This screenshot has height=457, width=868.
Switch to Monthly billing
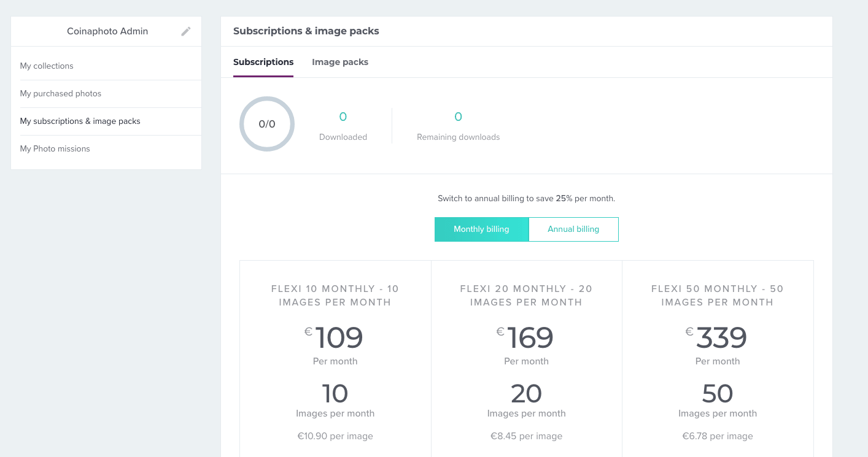click(x=481, y=229)
